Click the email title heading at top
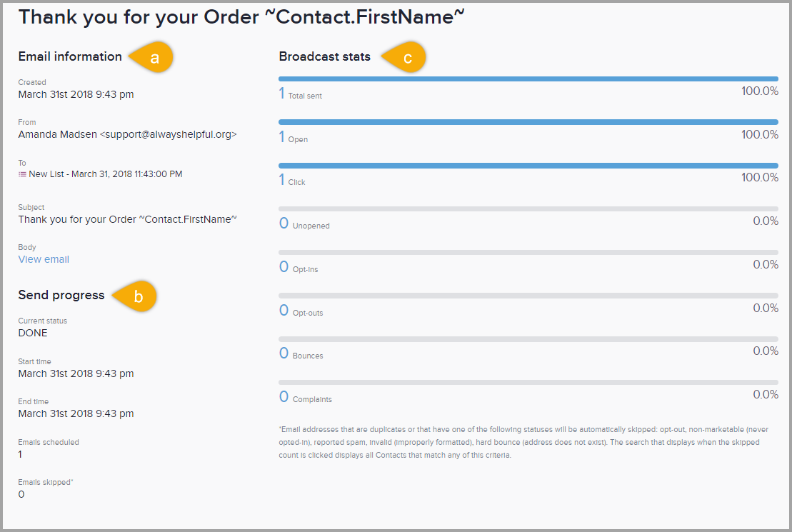The height and width of the screenshot is (532, 792). (241, 17)
